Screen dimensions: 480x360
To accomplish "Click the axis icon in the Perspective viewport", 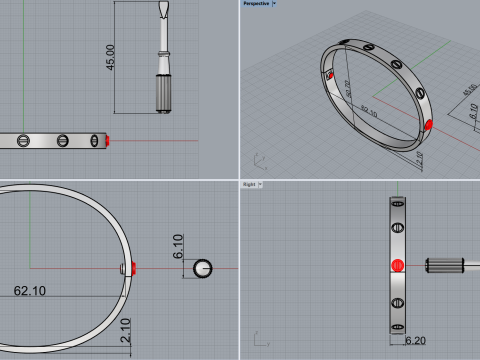I will [260, 161].
